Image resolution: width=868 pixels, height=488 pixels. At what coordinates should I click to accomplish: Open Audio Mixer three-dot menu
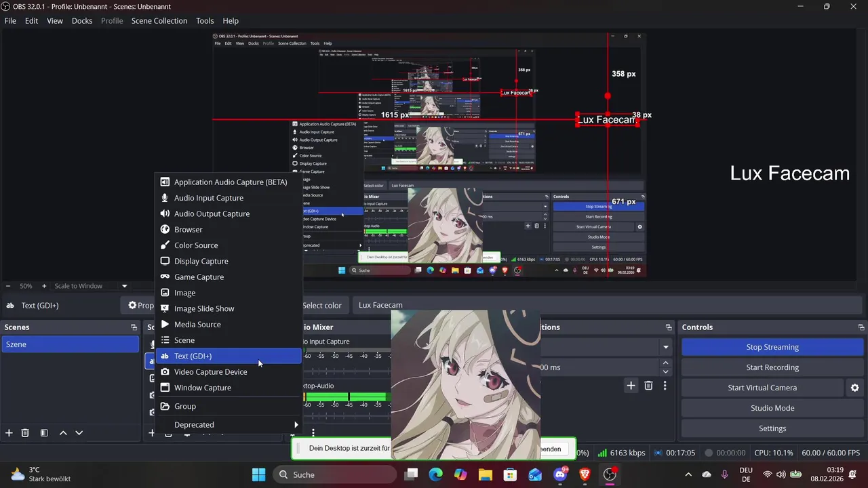click(x=313, y=432)
